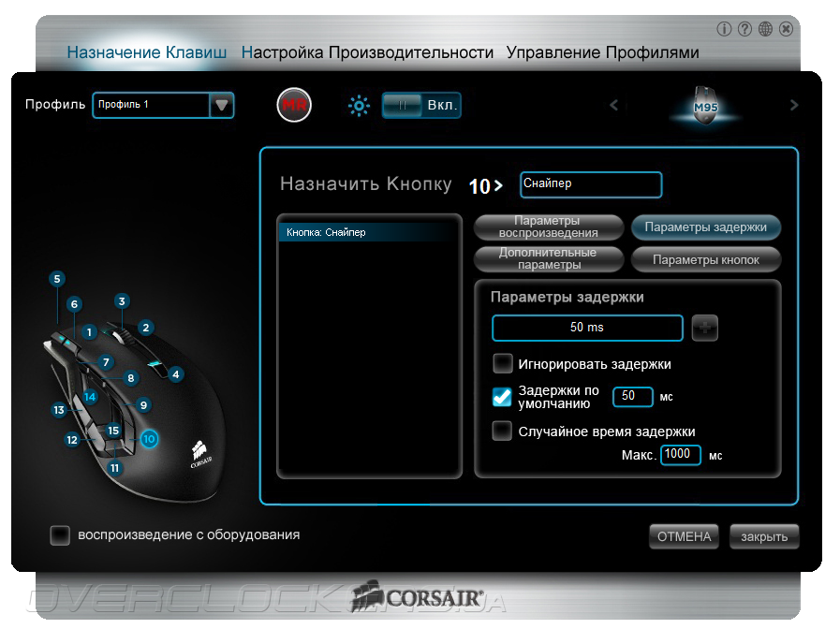The height and width of the screenshot is (629, 840).
Task: Click the Профиль 1 profile name text
Action: click(124, 105)
